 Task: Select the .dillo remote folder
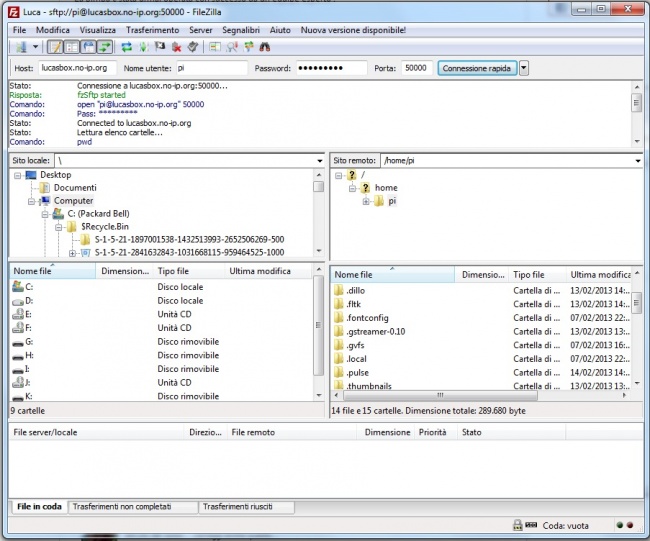tap(481, 291)
